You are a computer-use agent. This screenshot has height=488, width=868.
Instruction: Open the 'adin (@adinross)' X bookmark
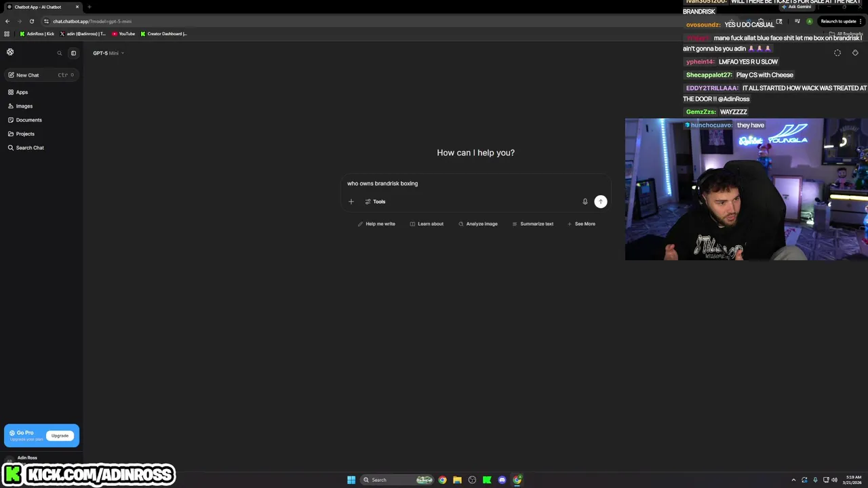click(x=83, y=34)
